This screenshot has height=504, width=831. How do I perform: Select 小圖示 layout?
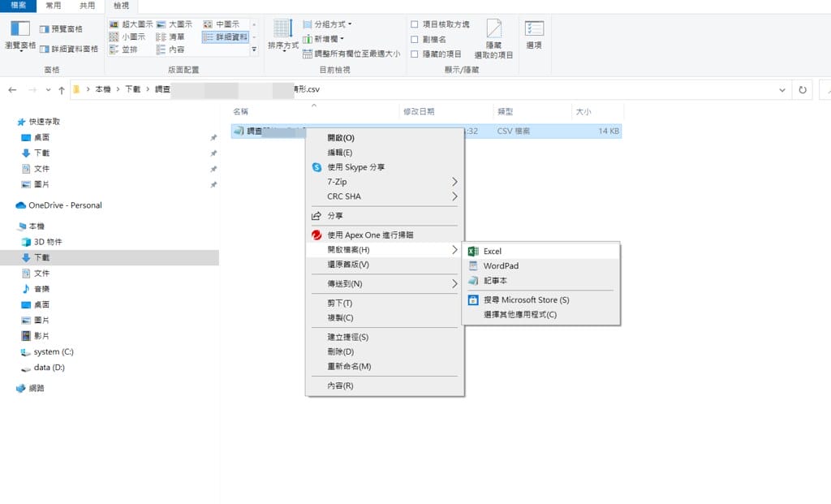point(127,37)
